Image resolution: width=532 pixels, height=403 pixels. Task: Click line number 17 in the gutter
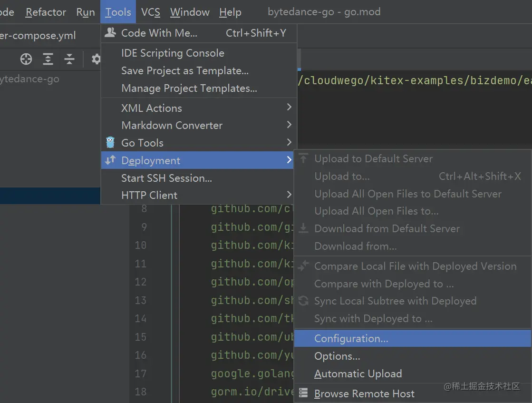(x=140, y=374)
